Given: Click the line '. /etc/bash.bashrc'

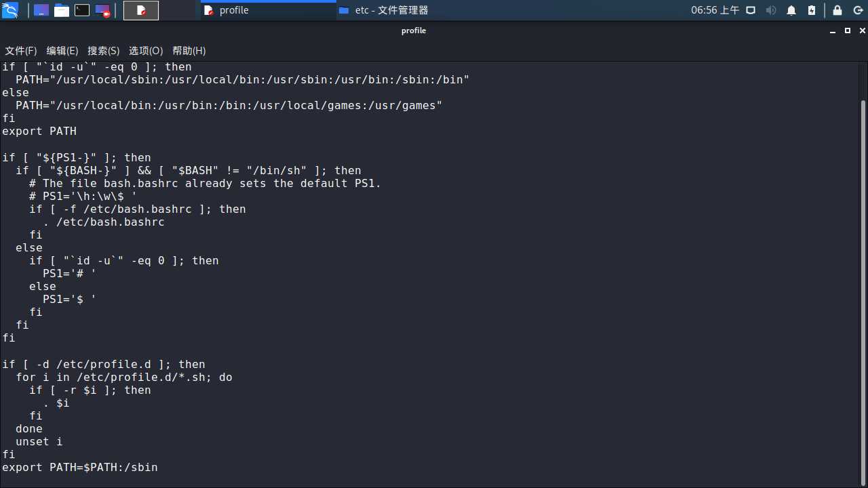Looking at the screenshot, I should (x=104, y=222).
